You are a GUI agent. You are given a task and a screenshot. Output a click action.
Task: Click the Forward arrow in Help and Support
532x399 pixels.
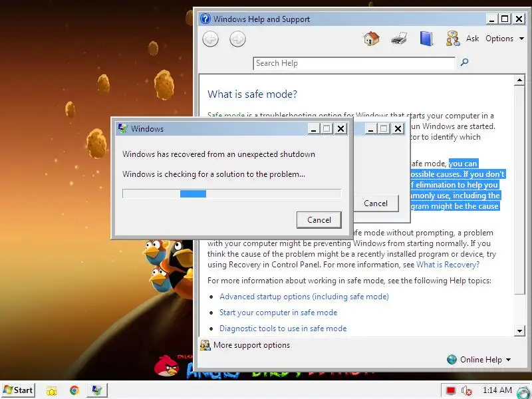tap(237, 39)
